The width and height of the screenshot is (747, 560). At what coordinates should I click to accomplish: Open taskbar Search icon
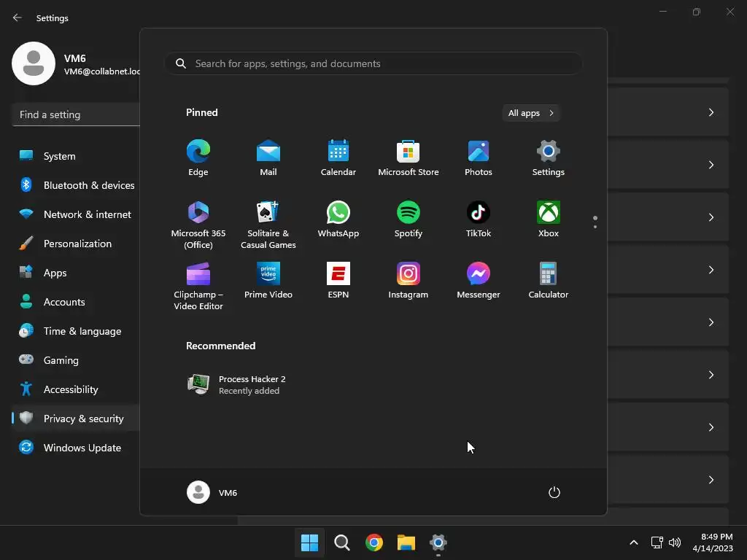[341, 542]
